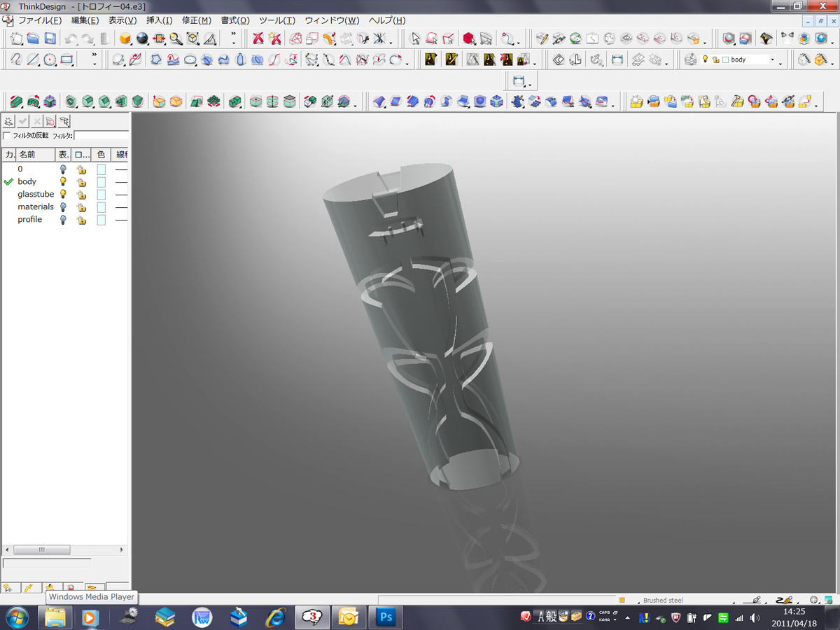Click the arrow pointer selection tool
The width and height of the screenshot is (840, 630).
point(415,38)
